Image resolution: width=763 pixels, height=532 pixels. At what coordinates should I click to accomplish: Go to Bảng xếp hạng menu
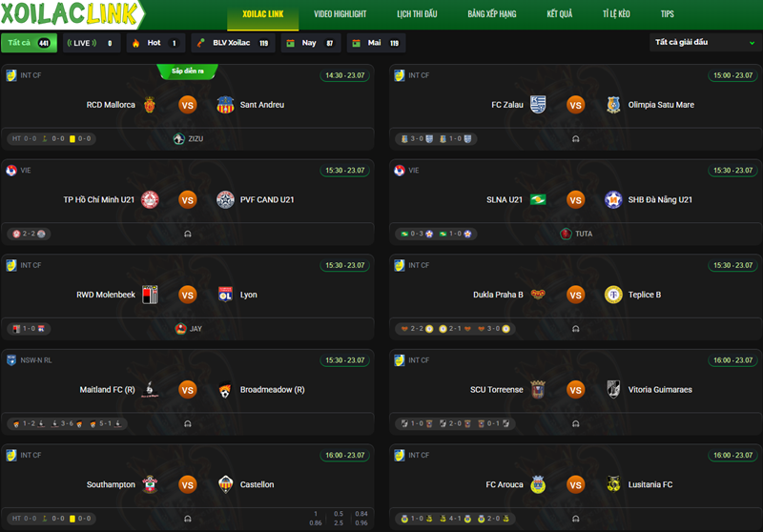point(492,14)
